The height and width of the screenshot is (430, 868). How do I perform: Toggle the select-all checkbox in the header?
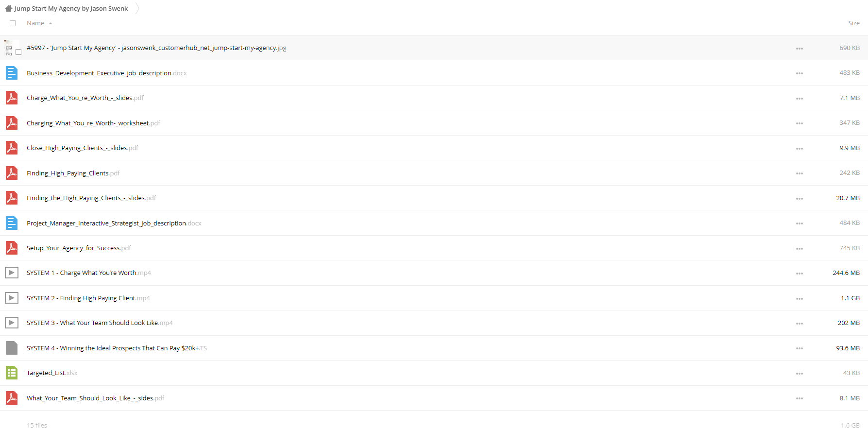(13, 23)
